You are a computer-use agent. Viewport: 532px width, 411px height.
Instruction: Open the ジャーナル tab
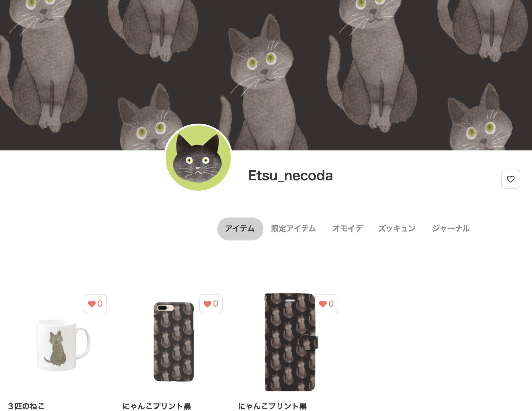pos(451,229)
